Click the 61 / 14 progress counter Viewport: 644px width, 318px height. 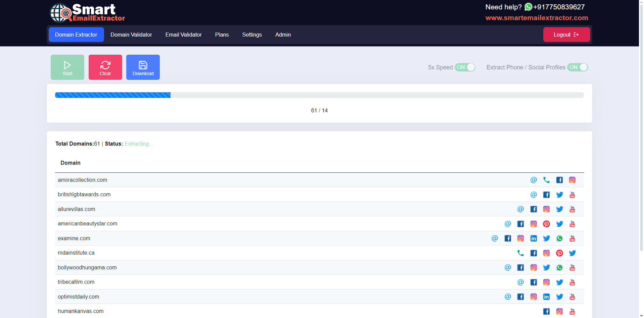[x=319, y=110]
